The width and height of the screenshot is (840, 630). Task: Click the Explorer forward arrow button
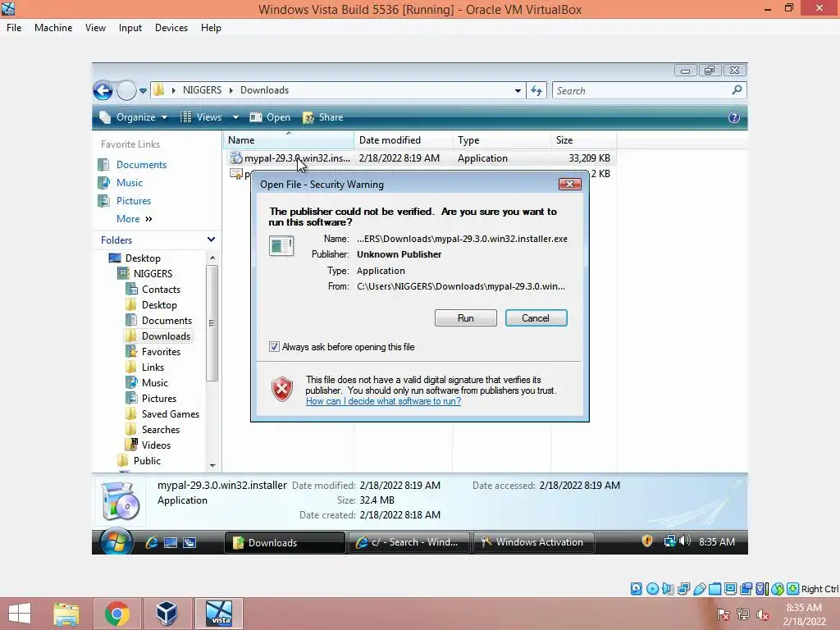coord(126,90)
